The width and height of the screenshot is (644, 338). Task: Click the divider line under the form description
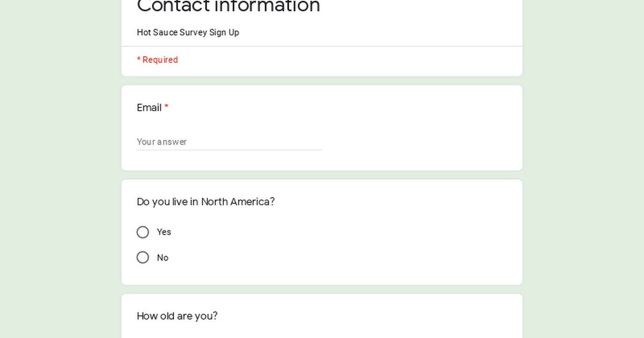tap(322, 46)
